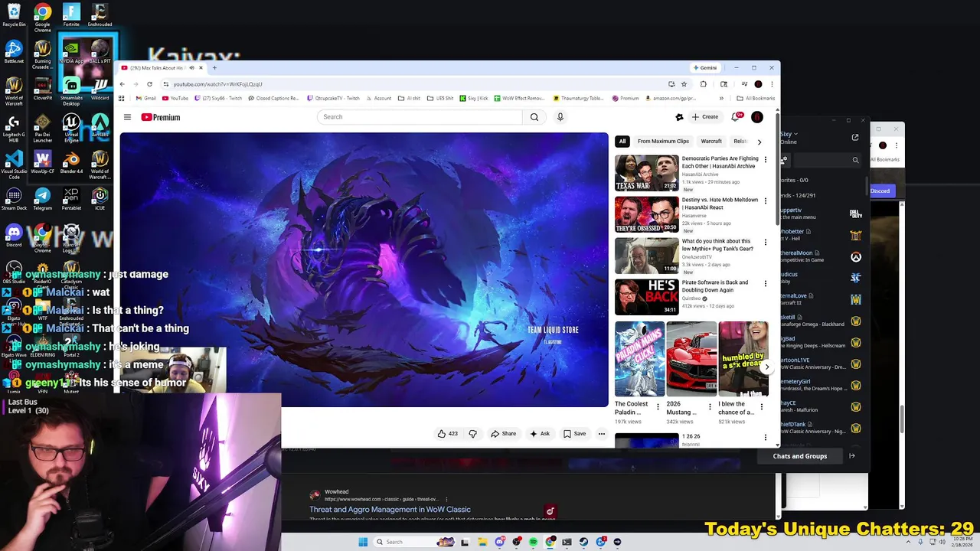The image size is (980, 551).
Task: Open Recycle Bin desktop icon
Action: point(14,15)
